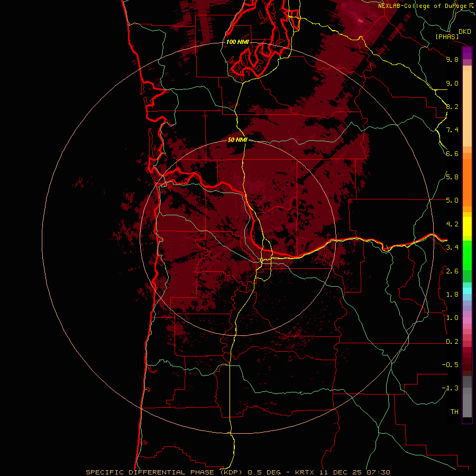
Task: Click the 4.2 value on color scale
Action: point(452,224)
